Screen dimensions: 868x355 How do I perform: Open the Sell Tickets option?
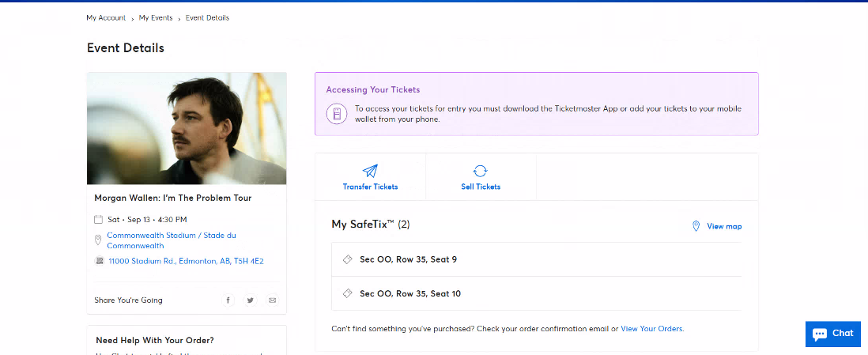(x=481, y=176)
